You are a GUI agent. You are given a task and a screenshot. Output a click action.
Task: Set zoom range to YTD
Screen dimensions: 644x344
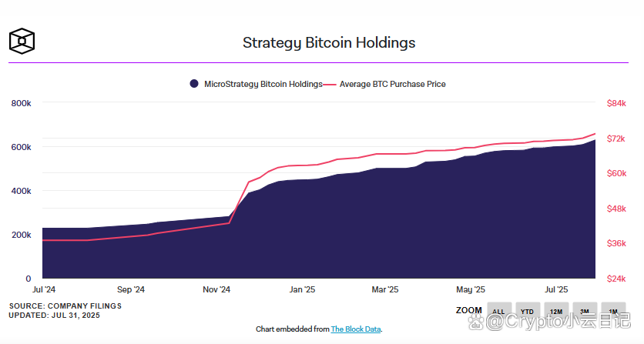527,311
